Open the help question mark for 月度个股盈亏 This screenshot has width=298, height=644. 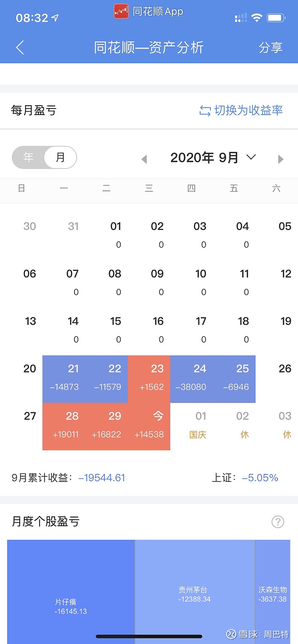(x=278, y=522)
